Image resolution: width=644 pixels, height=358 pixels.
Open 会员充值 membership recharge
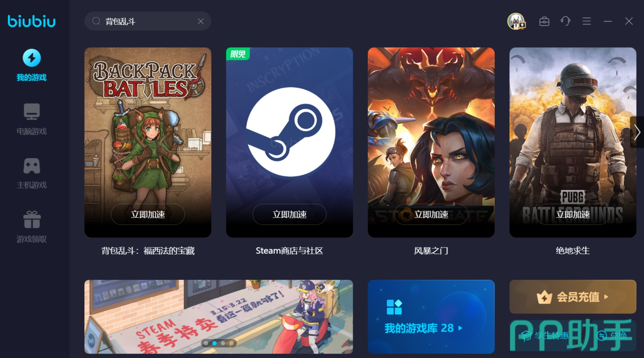tap(573, 297)
